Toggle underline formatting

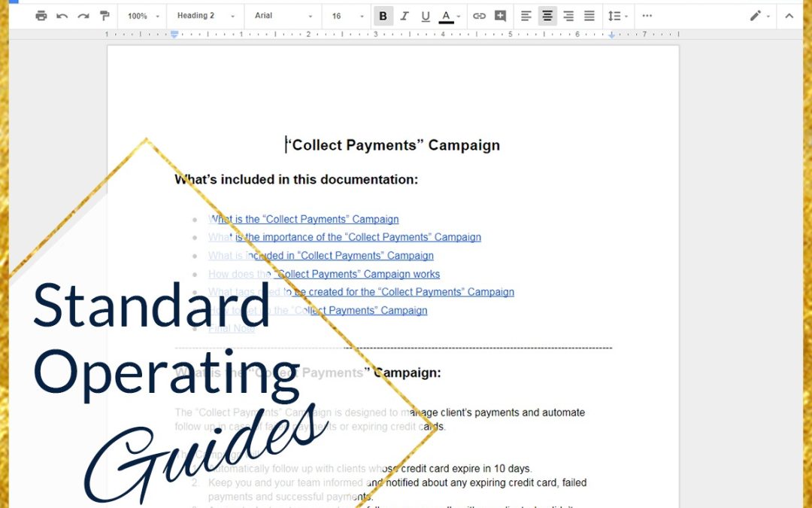coord(426,16)
